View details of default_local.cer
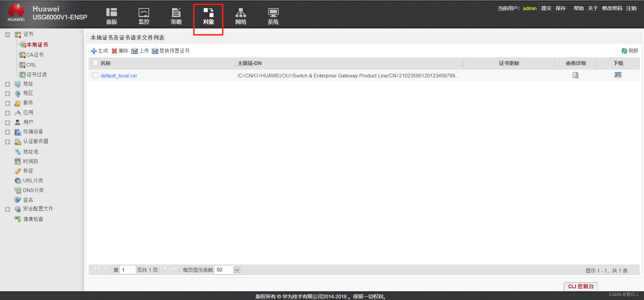Image resolution: width=644 pixels, height=300 pixels. [576, 75]
